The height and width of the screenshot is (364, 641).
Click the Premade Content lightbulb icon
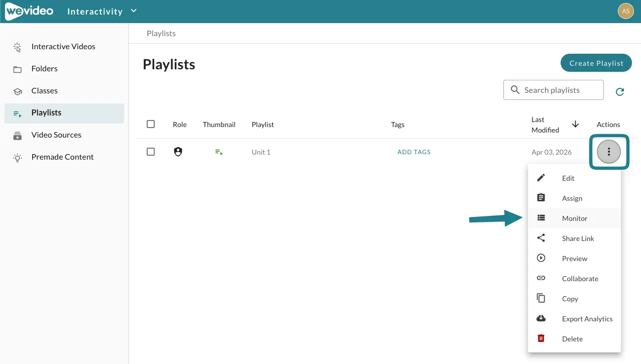(18, 158)
